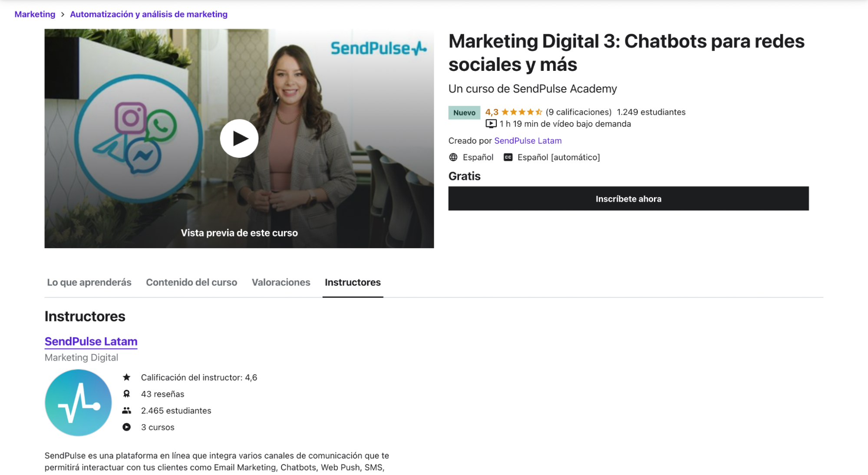Click '2.465 estudiantes' text
Image resolution: width=868 pixels, height=475 pixels.
click(176, 410)
